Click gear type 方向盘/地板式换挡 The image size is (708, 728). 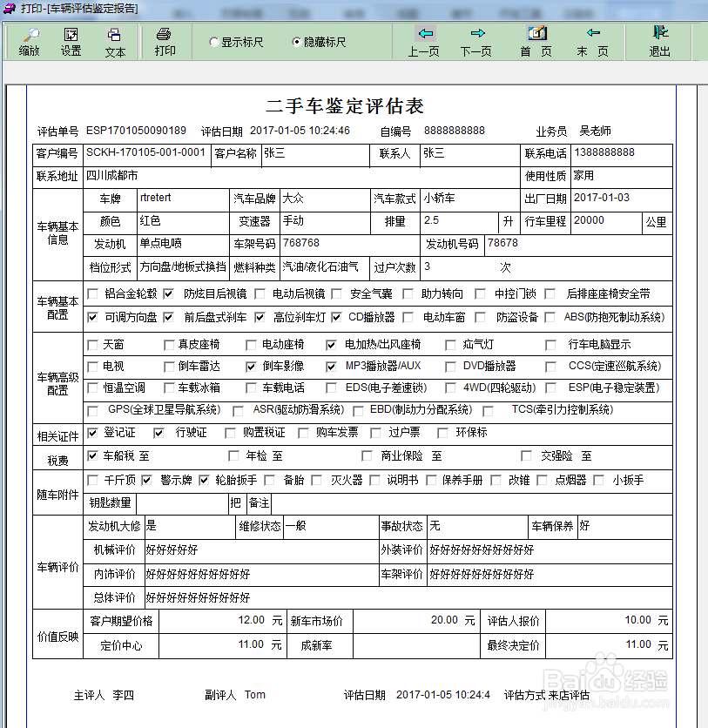[183, 267]
